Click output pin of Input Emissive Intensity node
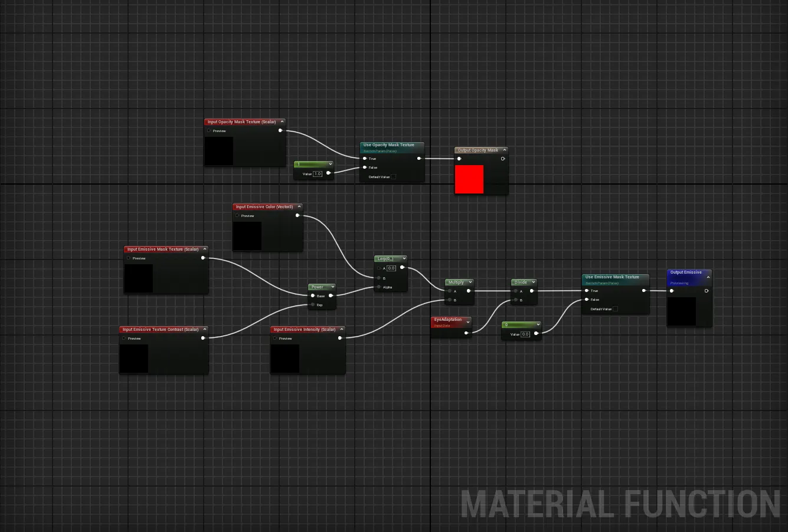 [340, 338]
